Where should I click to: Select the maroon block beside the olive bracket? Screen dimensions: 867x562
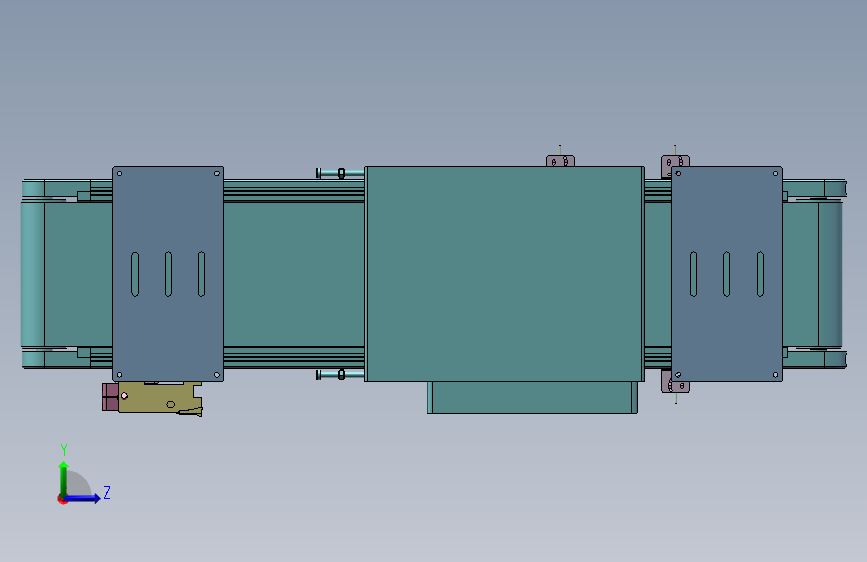[x=110, y=397]
